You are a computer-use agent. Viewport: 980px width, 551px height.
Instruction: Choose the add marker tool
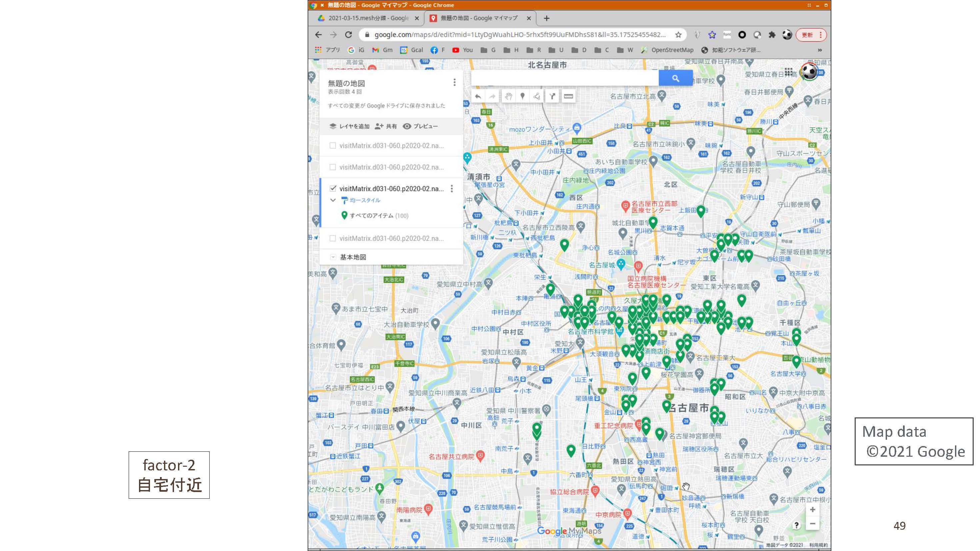(523, 97)
